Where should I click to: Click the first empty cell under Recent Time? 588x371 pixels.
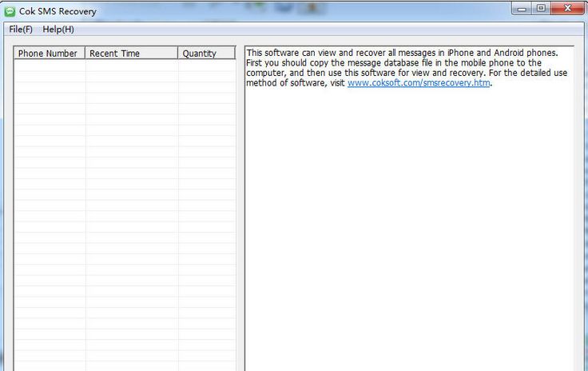[x=131, y=66]
